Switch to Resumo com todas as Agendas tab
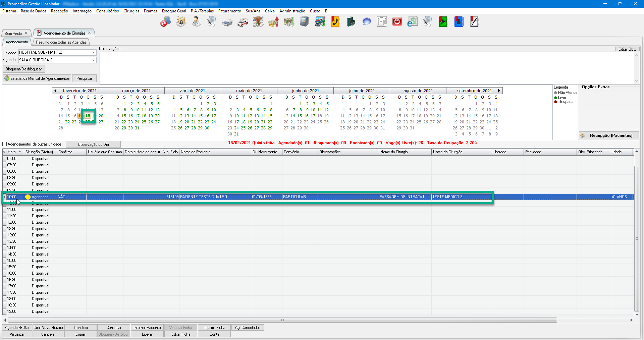 tap(61, 42)
